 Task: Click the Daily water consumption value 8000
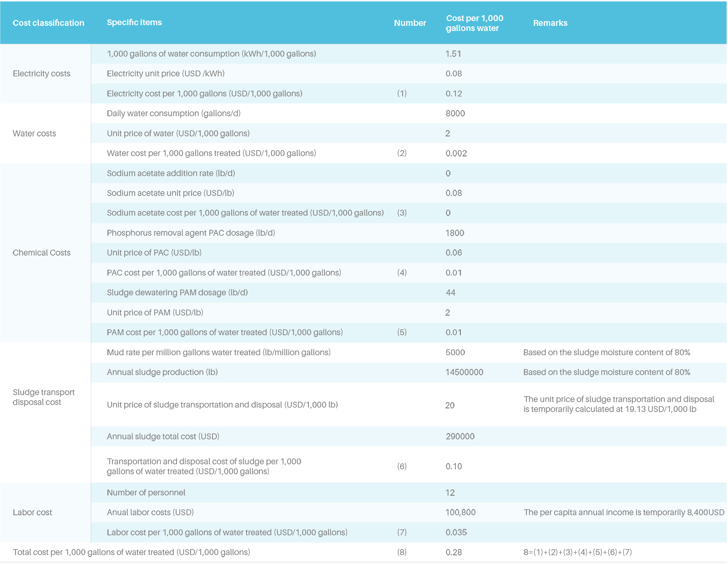pos(455,113)
